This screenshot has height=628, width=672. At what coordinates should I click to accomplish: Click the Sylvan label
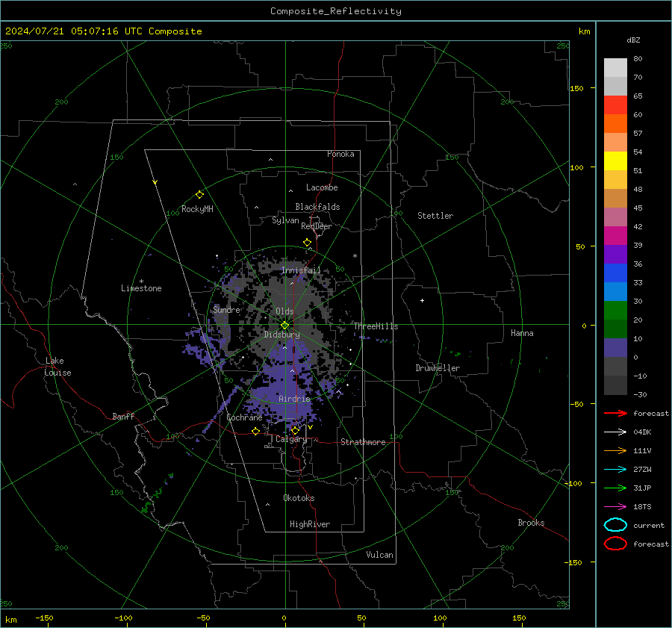tap(285, 220)
